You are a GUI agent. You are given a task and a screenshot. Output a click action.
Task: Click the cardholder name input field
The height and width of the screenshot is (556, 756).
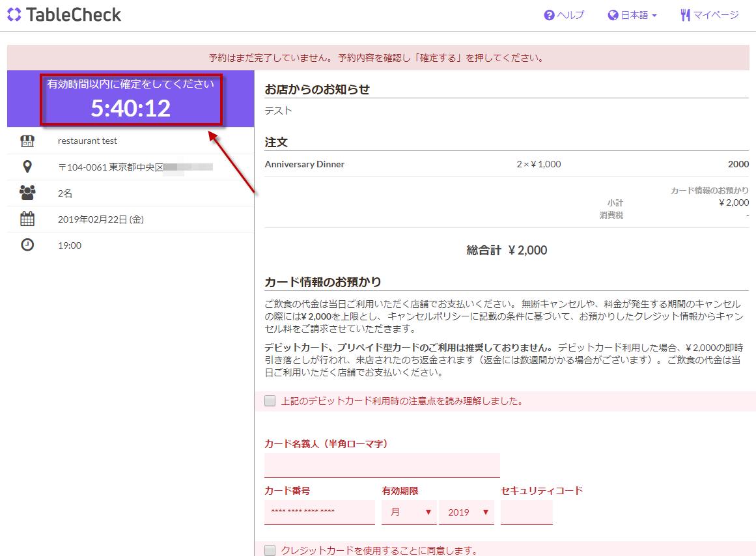(x=382, y=466)
